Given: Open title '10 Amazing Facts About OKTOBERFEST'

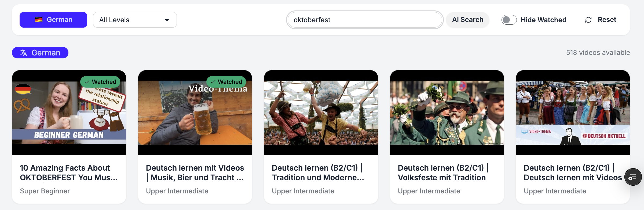Looking at the screenshot, I should 69,173.
